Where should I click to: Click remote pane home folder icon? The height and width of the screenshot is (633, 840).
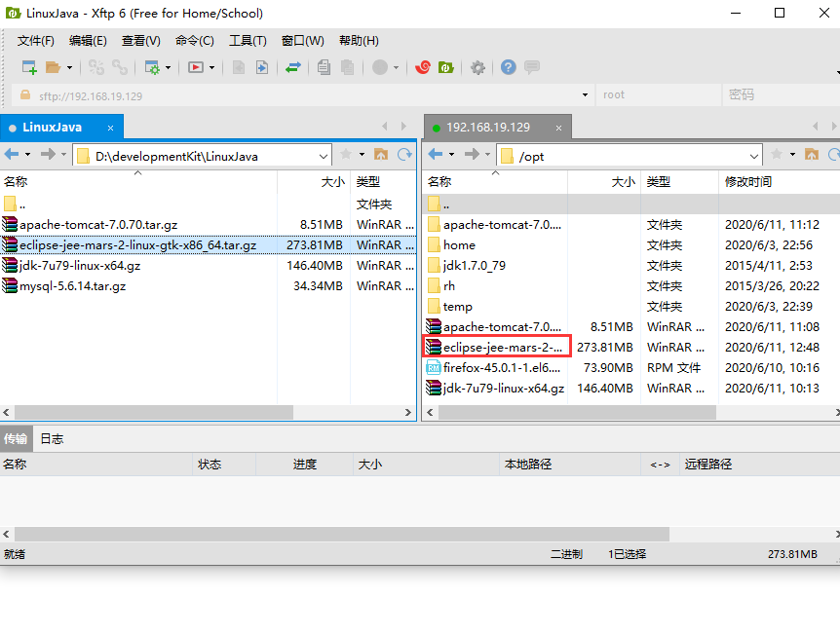[x=812, y=155]
